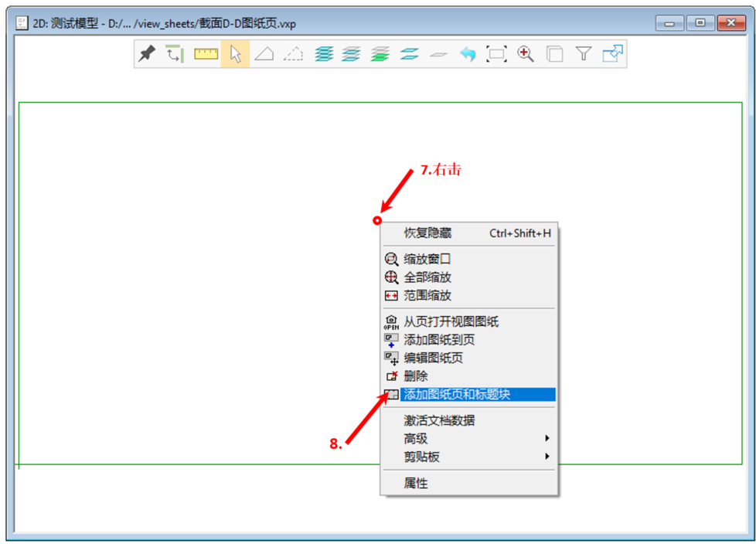Choose 从页打开视图图纸
Screen dimensions: 756x547
pyautogui.click(x=468, y=322)
